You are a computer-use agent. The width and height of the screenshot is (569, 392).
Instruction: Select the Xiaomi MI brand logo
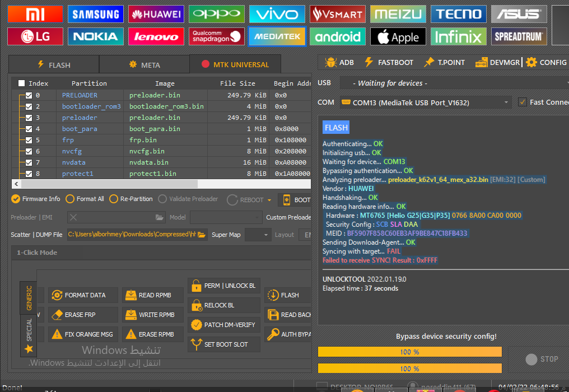(35, 14)
